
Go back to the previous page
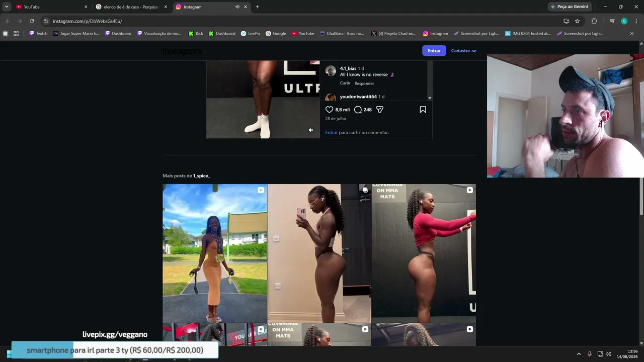8,21
